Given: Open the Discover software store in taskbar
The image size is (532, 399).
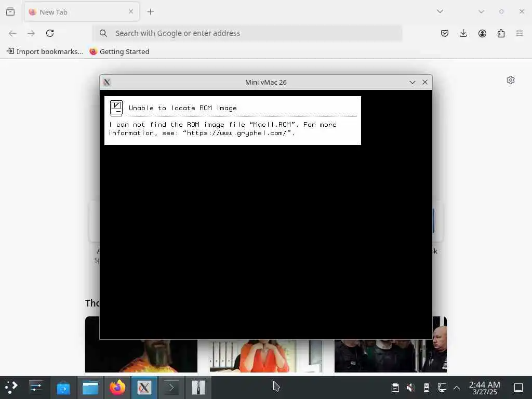Looking at the screenshot, I should tap(63, 388).
